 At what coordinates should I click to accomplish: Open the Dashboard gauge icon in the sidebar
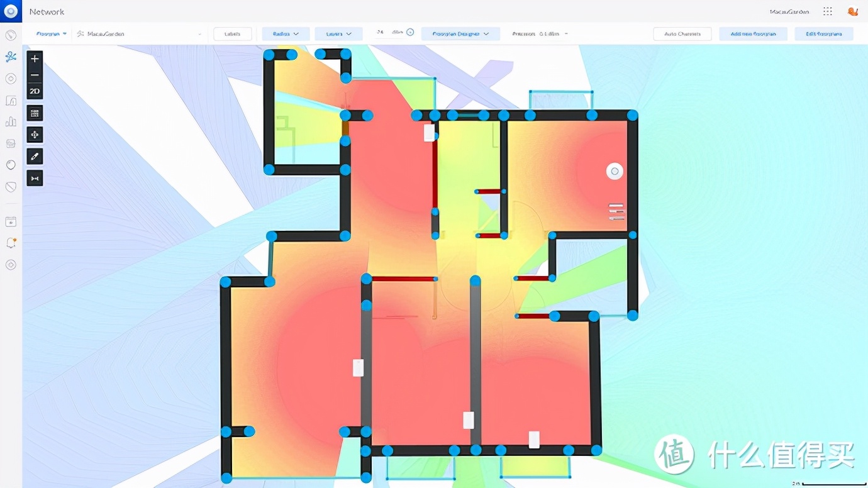(11, 35)
